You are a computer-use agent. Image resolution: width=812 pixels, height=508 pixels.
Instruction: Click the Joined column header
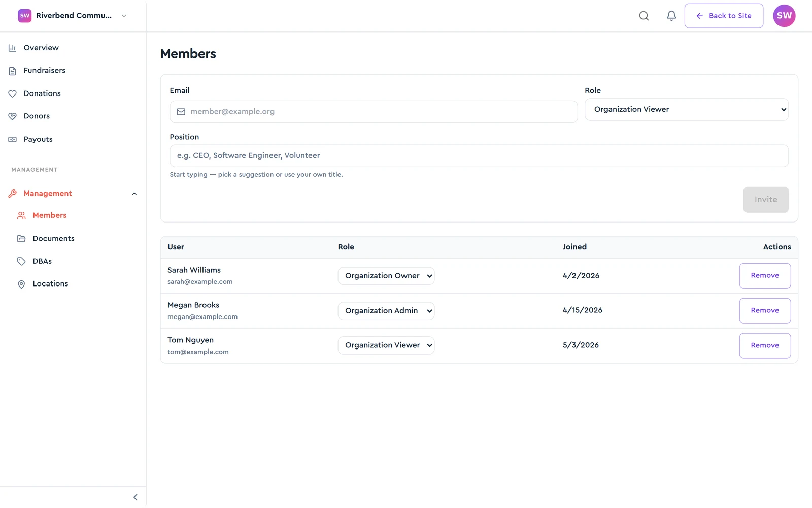(574, 247)
